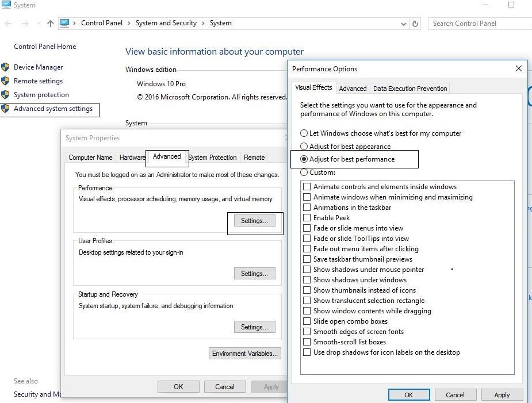Viewport: 532px width, 403px height.
Task: Click the computer icon in address bar
Action: coord(64,23)
